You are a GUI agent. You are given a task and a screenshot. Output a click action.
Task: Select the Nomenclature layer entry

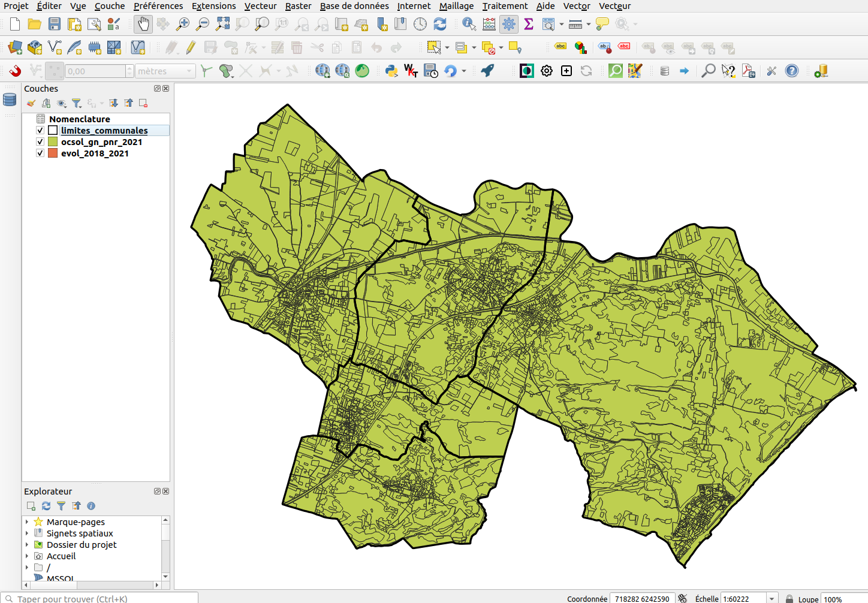(x=80, y=119)
